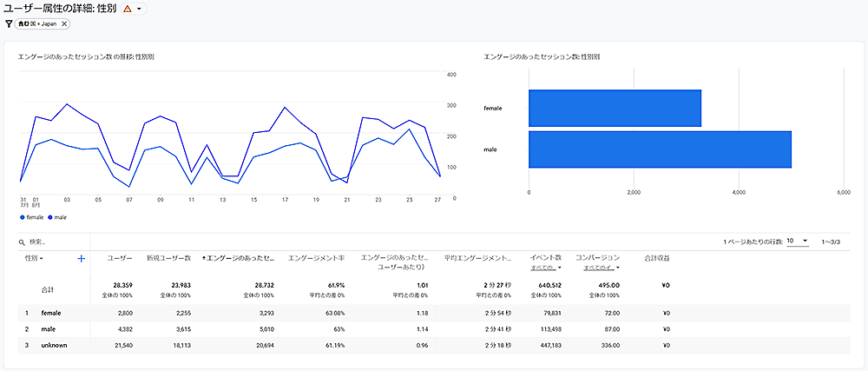Change rows per page dropdown showing 10
Screen dimensions: 868x371
[x=798, y=241]
